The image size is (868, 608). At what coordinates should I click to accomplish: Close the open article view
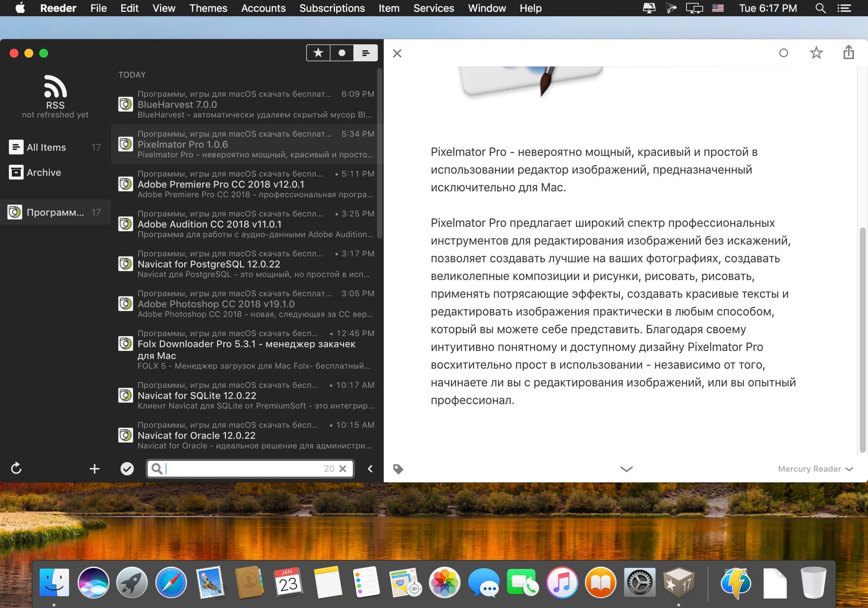(x=397, y=53)
